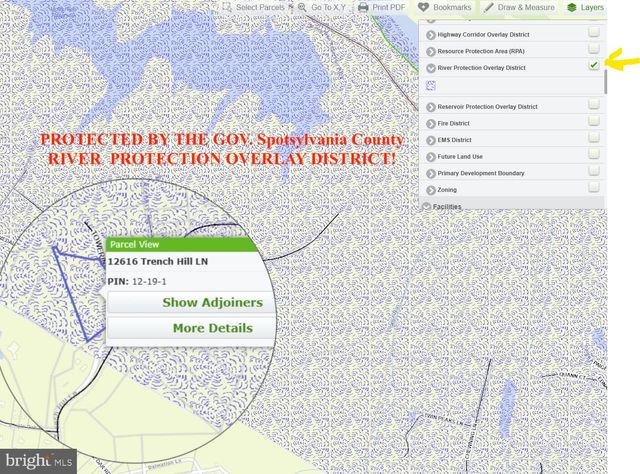Open the Bookmarks menu
This screenshot has width=640, height=474.
coord(445,7)
